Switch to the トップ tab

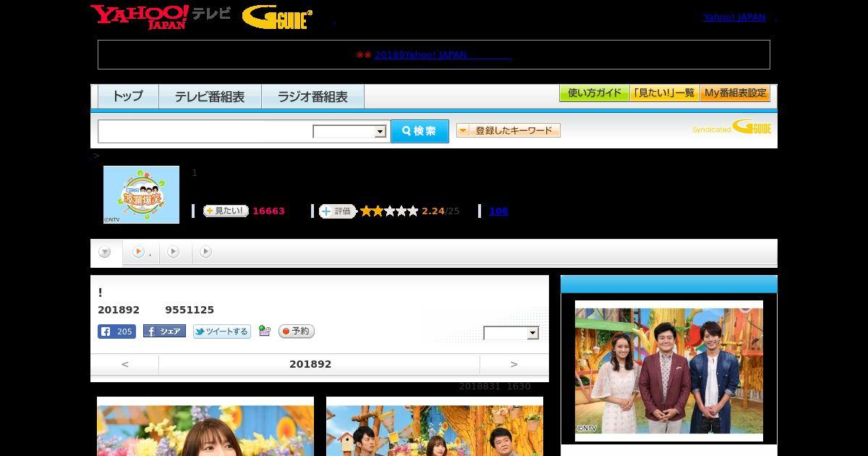click(128, 96)
